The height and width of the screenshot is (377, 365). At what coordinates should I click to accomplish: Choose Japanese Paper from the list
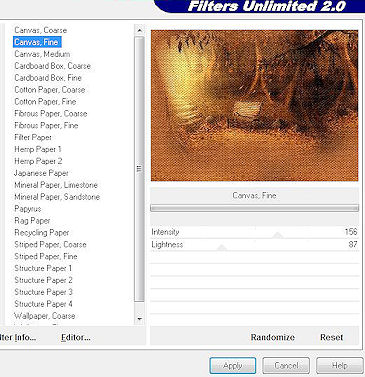coord(41,173)
